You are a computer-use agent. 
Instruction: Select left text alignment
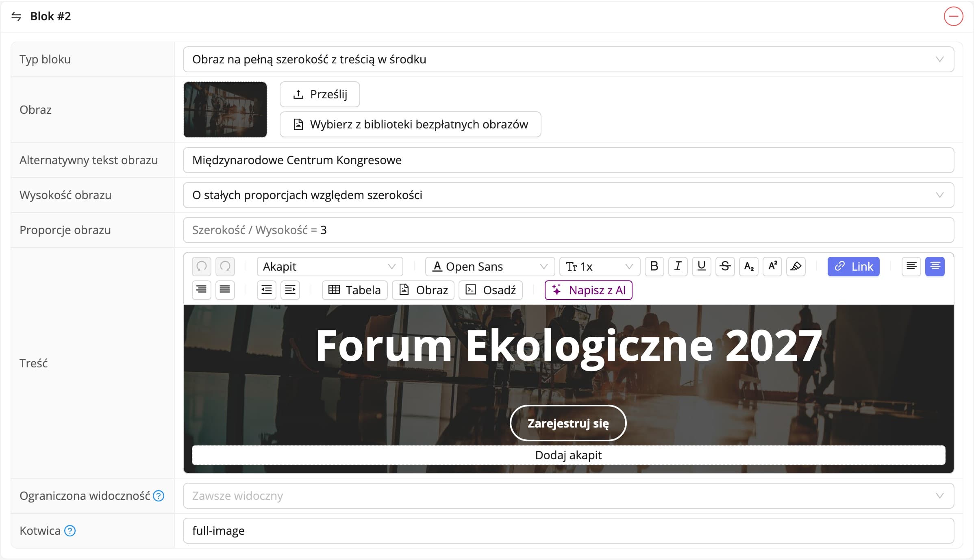click(911, 267)
